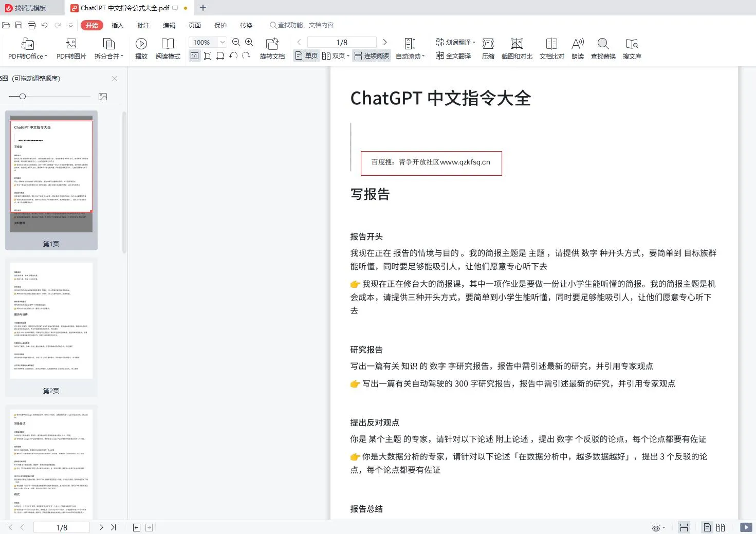Image resolution: width=756 pixels, height=534 pixels.
Task: Open the 文档比对 document compare tool
Action: [552, 49]
